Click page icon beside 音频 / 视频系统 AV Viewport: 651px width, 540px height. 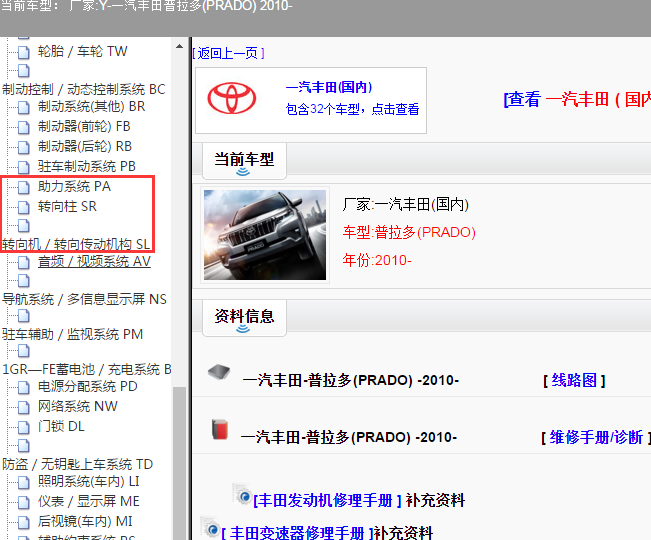[x=24, y=262]
